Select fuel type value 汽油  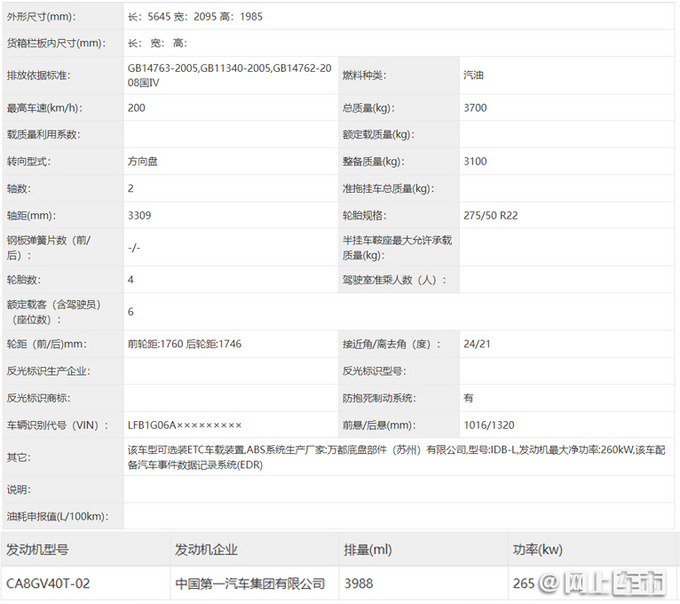[x=473, y=75]
